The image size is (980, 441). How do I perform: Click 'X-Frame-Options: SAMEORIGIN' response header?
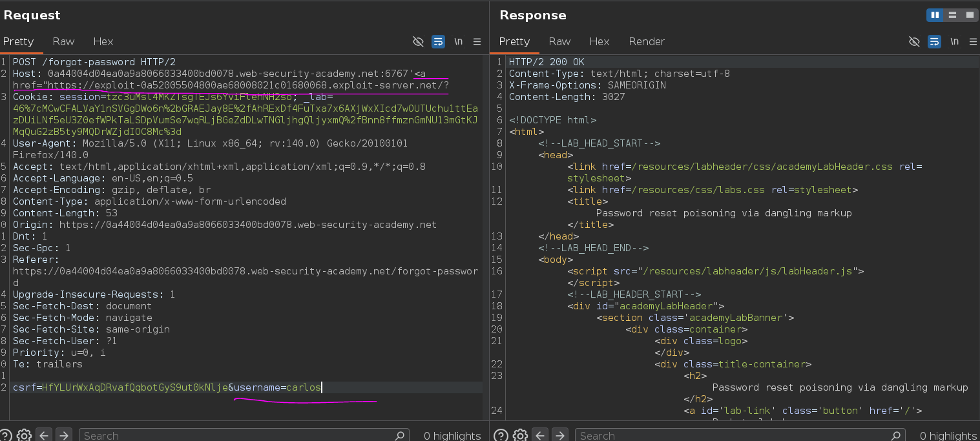click(587, 85)
